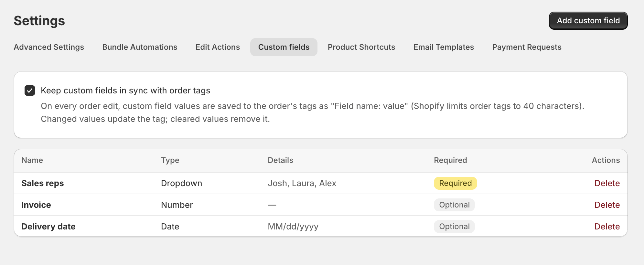Switch to Advanced Settings tab
This screenshot has height=265, width=644.
[49, 47]
